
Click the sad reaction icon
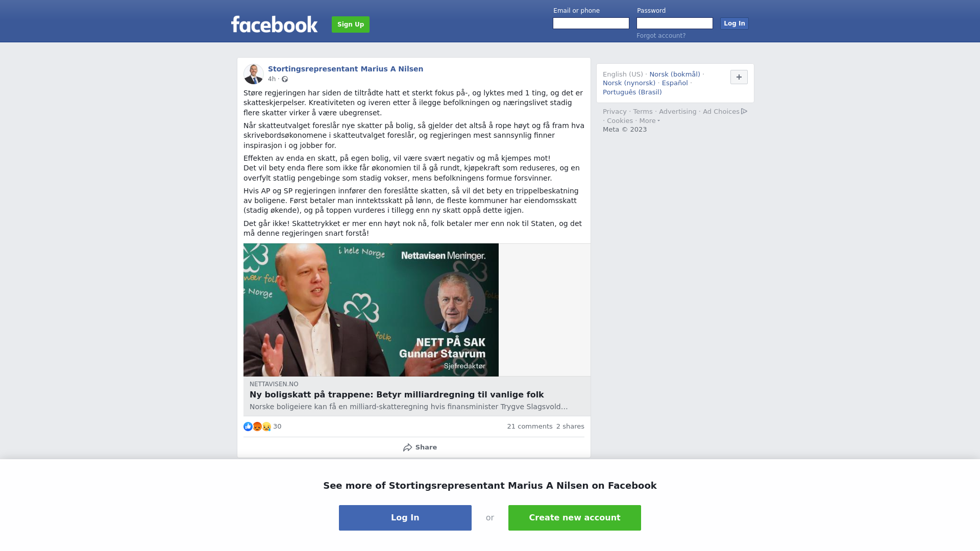tap(266, 427)
